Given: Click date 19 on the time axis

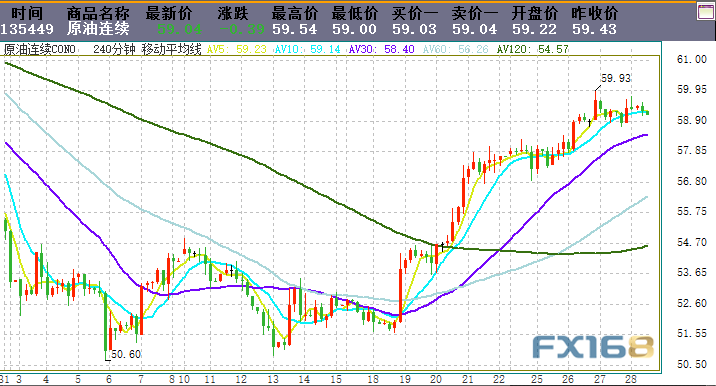Looking at the screenshot, I should 405,380.
